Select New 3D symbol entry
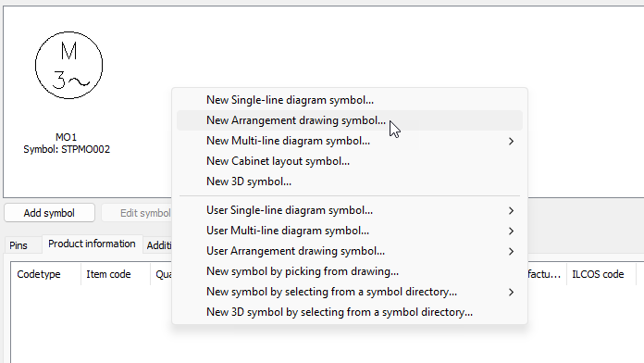Viewport: 644px width, 363px height. [x=350, y=181]
